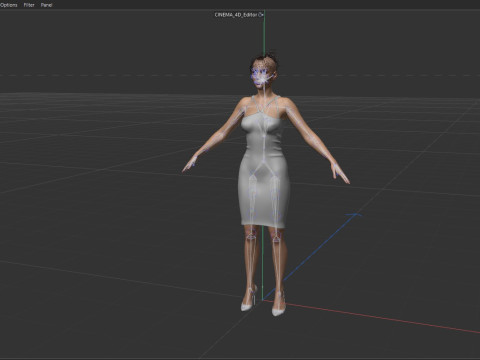Open the Filter menu
This screenshot has height=360, width=480.
29,5
